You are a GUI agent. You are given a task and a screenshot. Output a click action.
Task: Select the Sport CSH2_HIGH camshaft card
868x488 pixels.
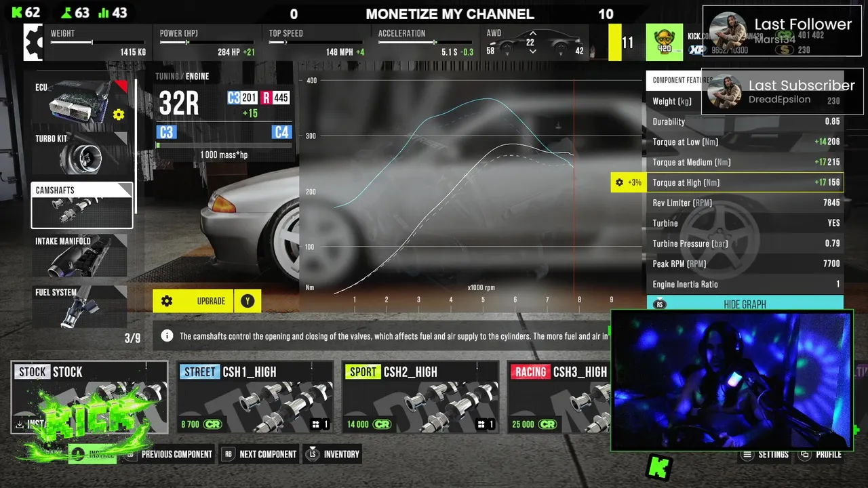tap(420, 397)
